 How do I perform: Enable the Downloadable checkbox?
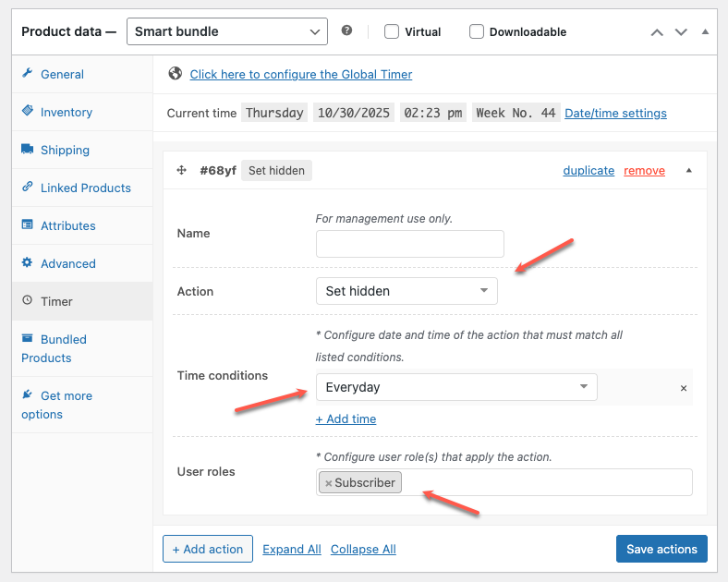point(477,31)
